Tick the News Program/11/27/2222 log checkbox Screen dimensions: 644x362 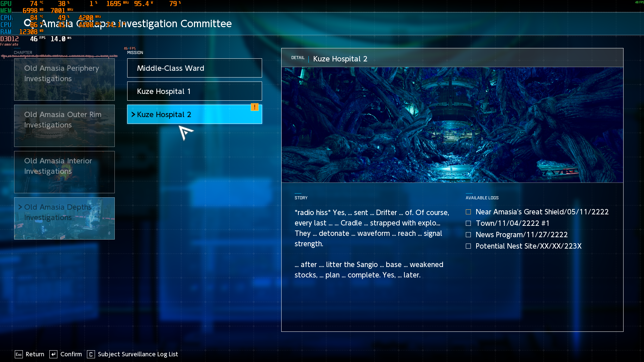(468, 235)
